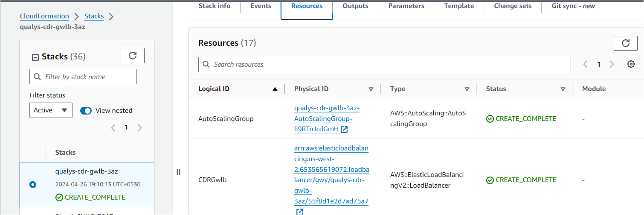Click magnifier in stack name filter
644x215 pixels.
tap(38, 77)
